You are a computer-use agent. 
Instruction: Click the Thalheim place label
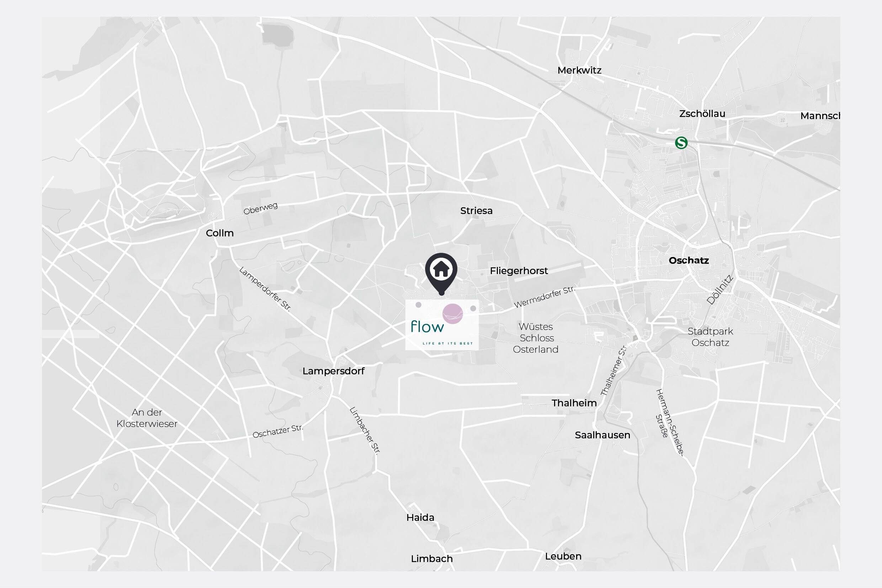574,403
